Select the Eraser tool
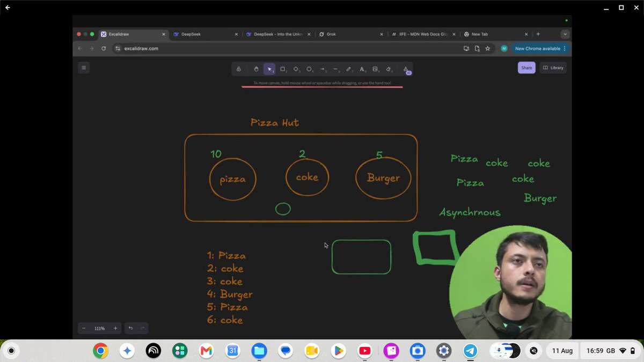Viewport: 644px width, 362px height. (389, 69)
